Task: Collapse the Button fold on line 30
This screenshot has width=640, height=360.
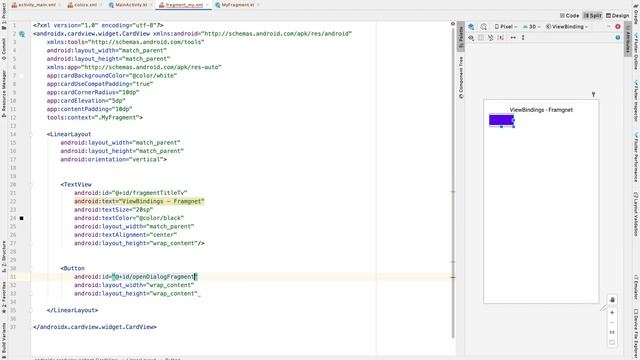Action: [x=31, y=268]
